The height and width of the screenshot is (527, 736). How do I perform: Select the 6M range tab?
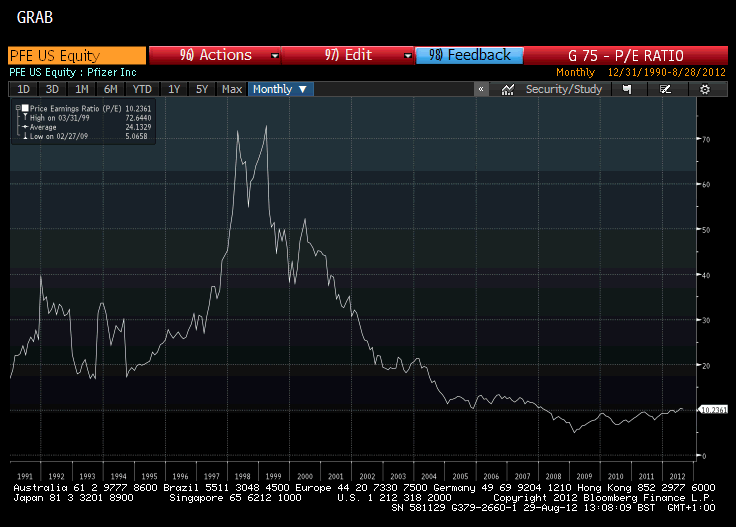pyautogui.click(x=111, y=89)
